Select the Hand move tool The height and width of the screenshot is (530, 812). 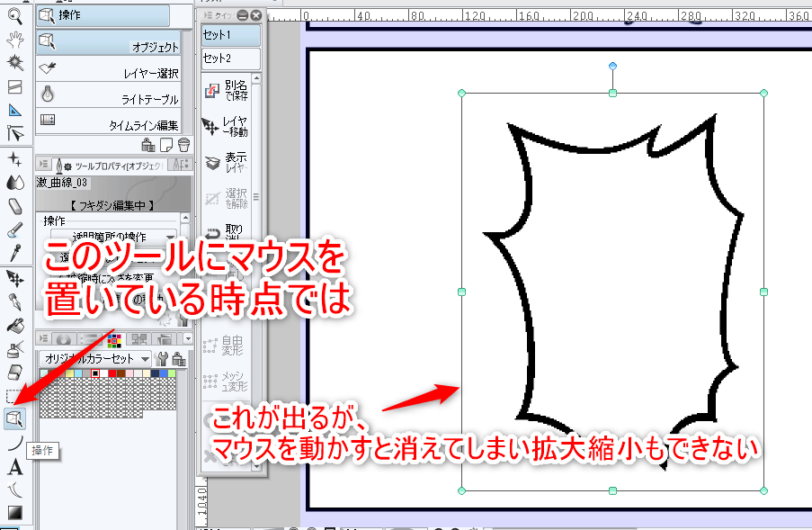click(14, 40)
